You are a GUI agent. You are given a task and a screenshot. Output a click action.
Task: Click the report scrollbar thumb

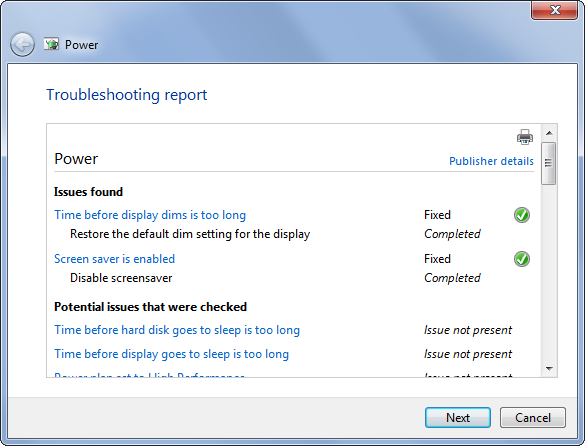click(549, 163)
